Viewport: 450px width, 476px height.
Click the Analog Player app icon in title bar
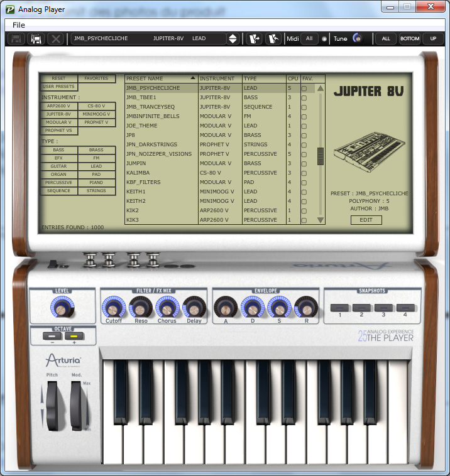pos(10,9)
